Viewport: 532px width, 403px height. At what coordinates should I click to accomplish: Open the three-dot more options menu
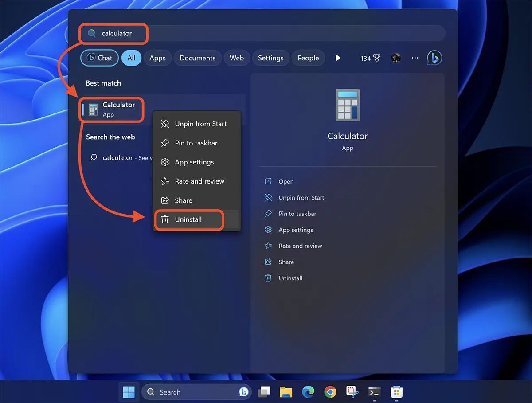[415, 58]
